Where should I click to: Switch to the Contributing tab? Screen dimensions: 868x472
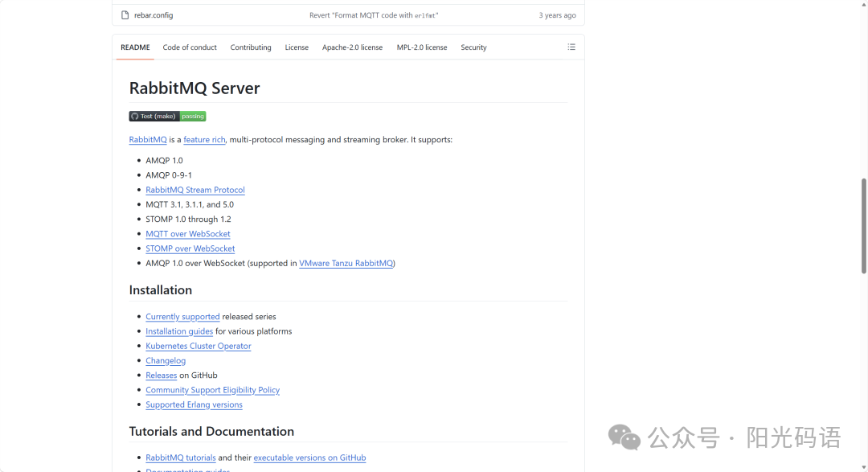pos(251,47)
